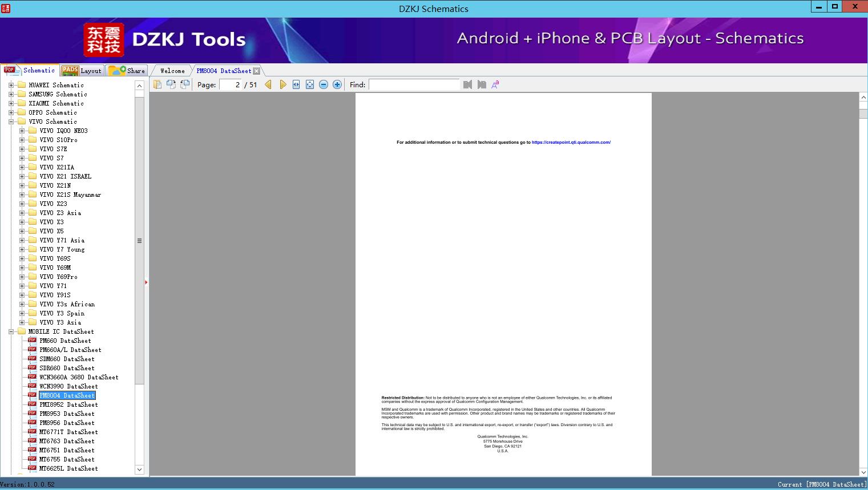Click the Page number input field

(x=231, y=84)
